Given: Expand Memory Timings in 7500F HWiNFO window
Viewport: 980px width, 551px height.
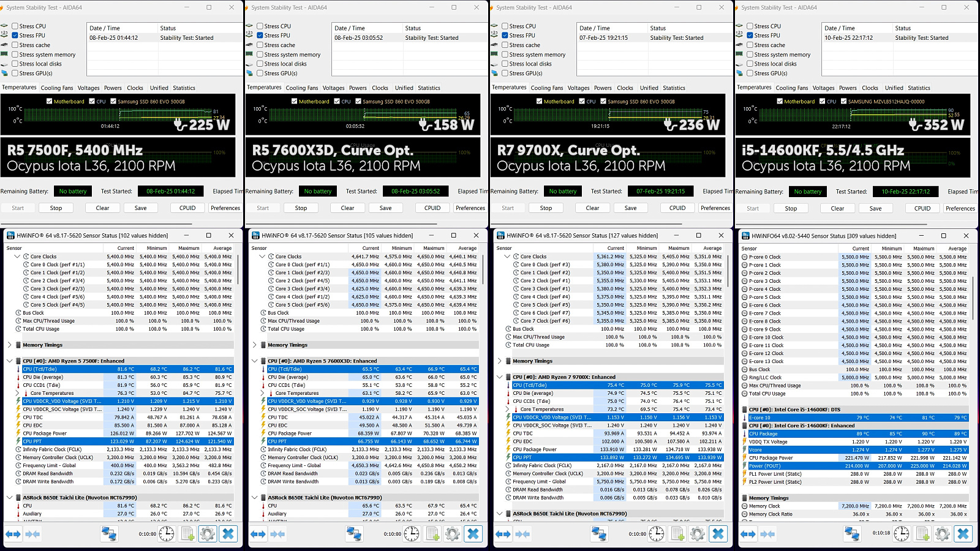Looking at the screenshot, I should (10, 345).
